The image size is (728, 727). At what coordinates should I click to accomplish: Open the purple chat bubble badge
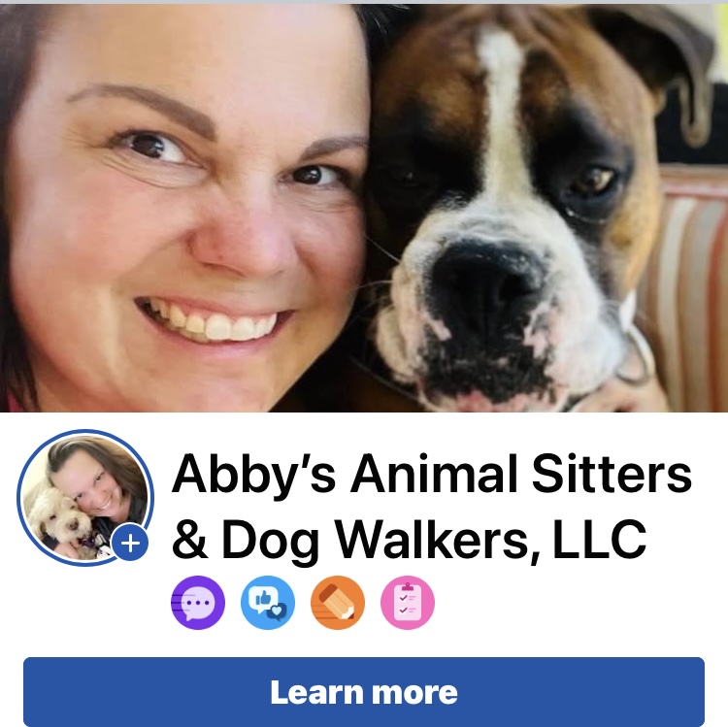tap(198, 603)
